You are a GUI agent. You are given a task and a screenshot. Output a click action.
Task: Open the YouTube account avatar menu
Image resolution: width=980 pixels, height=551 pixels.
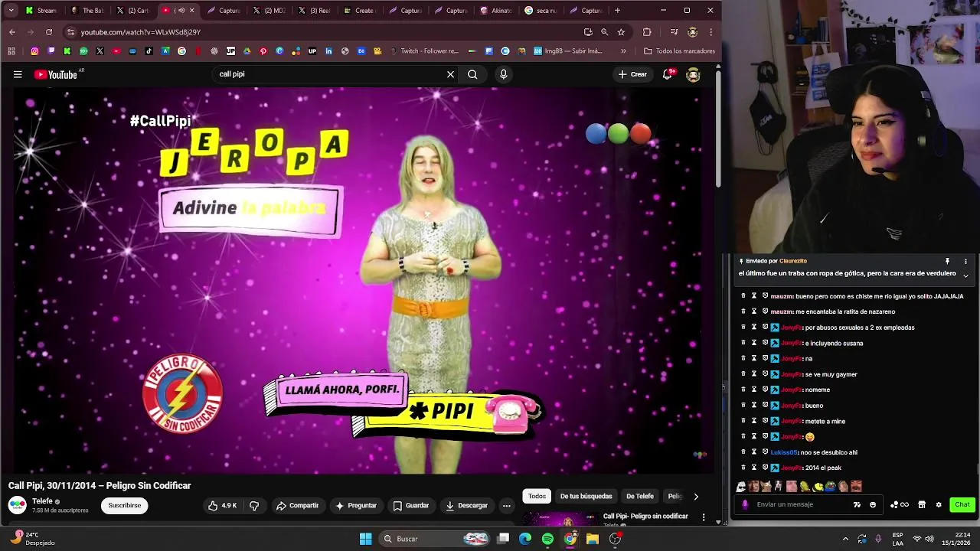693,74
